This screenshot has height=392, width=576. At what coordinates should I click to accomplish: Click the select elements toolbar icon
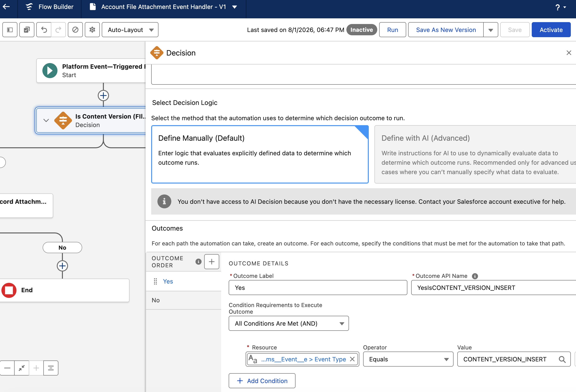[x=27, y=30]
